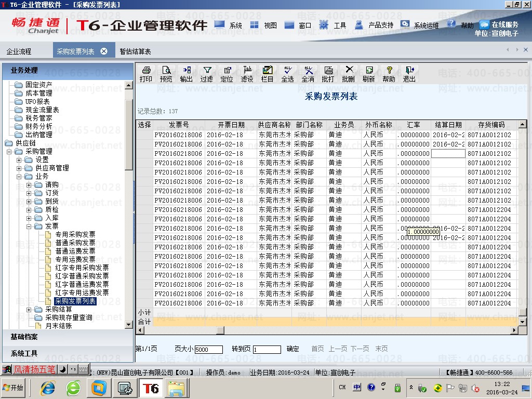Open the 栏目 column settings
The image size is (532, 399).
(x=268, y=74)
